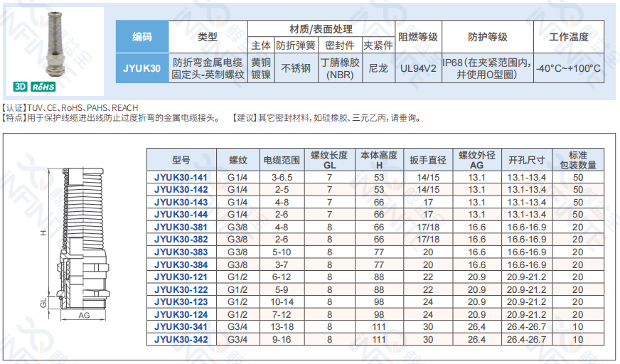
Task: Click the 螺纹 column header
Action: pos(238,160)
